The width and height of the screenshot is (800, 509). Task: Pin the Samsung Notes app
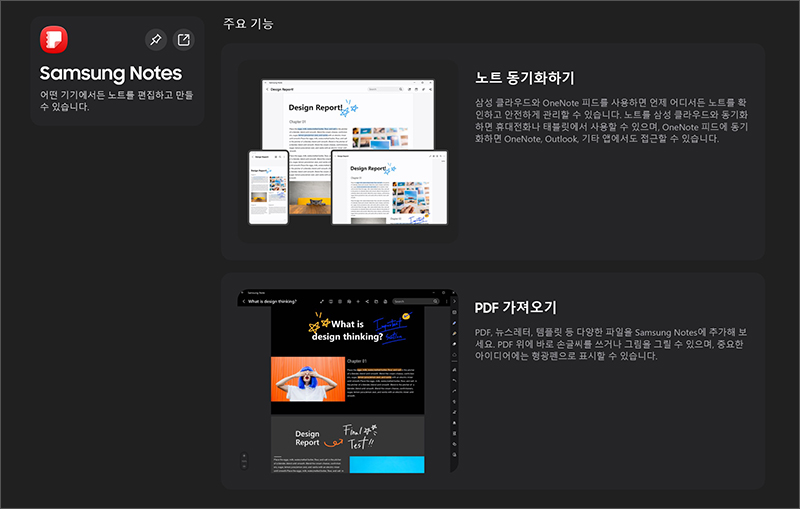click(x=156, y=40)
